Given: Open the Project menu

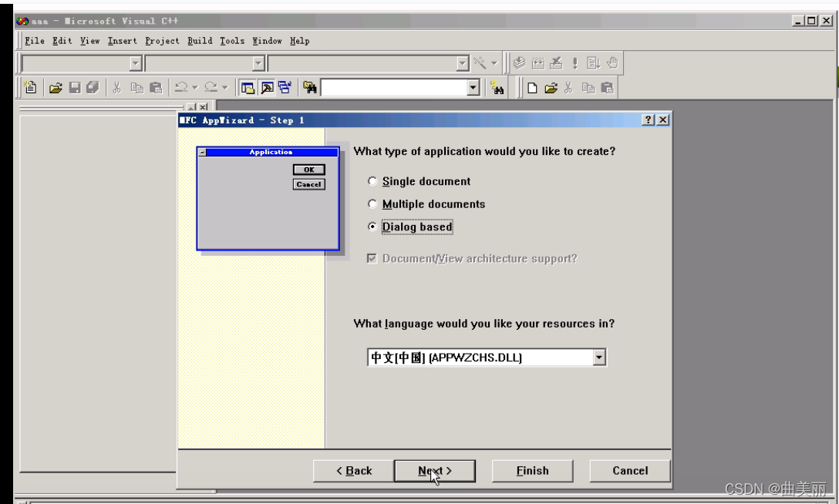Looking at the screenshot, I should coord(162,41).
